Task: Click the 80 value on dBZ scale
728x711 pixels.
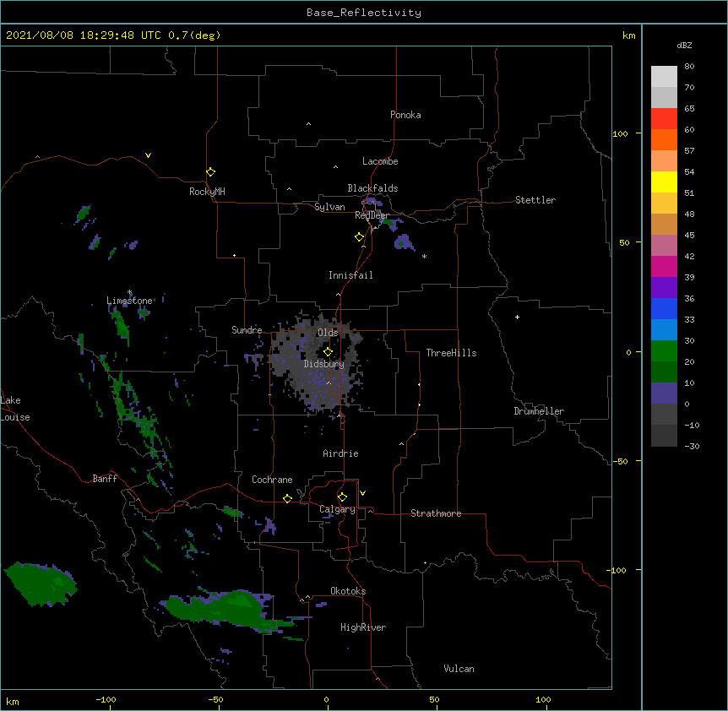Action: [x=689, y=67]
